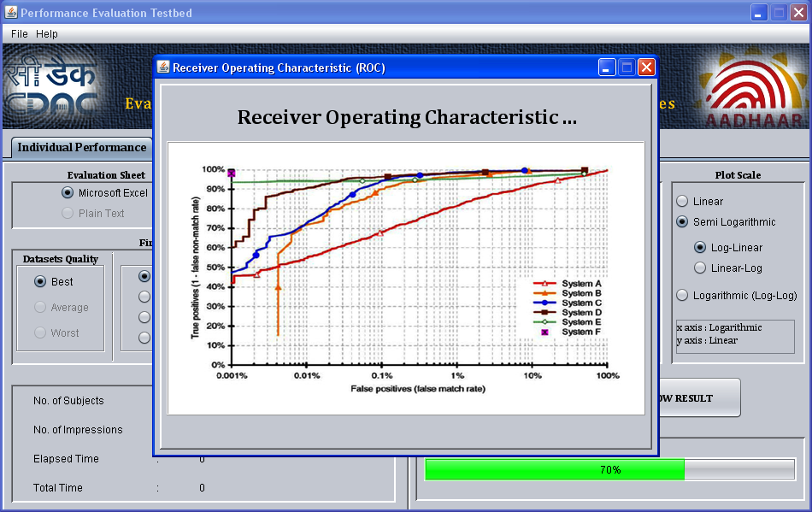The image size is (812, 512).
Task: Select Best datasets quality
Action: pos(40,282)
